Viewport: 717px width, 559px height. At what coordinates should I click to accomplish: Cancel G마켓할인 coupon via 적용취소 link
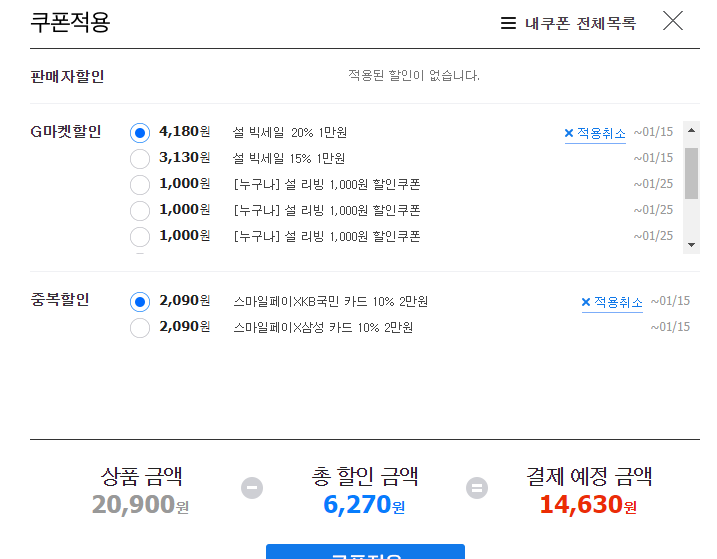pos(601,133)
